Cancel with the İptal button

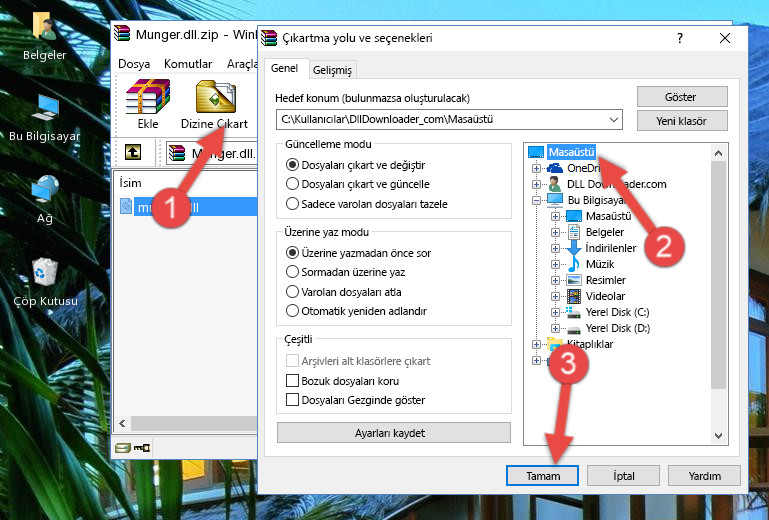coord(623,475)
